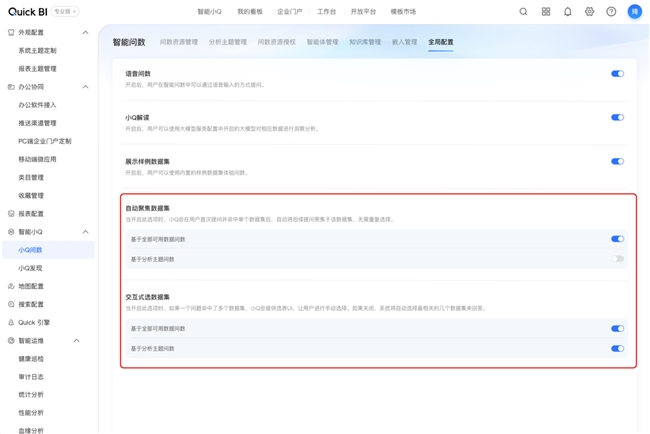Click the Quick 引擎 lock icon in sidebar
Image resolution: width=650 pixels, height=434 pixels.
pos(11,323)
